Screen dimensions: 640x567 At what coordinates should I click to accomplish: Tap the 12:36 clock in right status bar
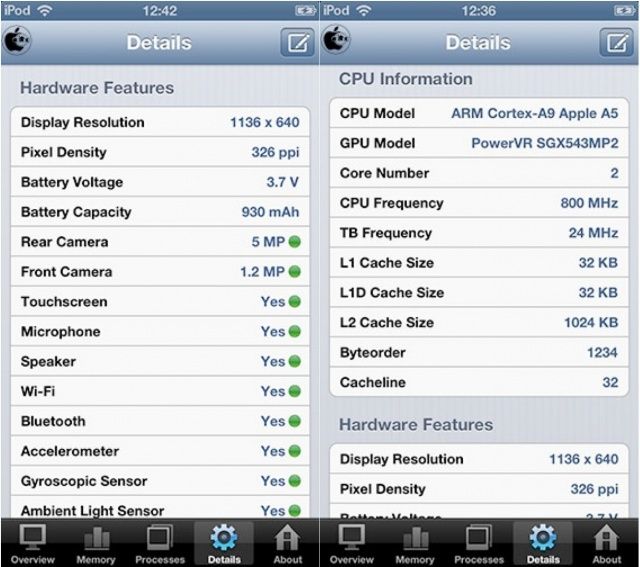478,11
